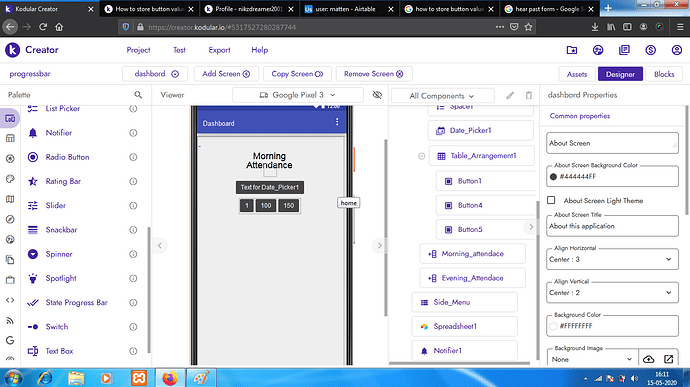Select the Layout palette category icon
Screen dimensions: 690x387
pyautogui.click(x=10, y=138)
